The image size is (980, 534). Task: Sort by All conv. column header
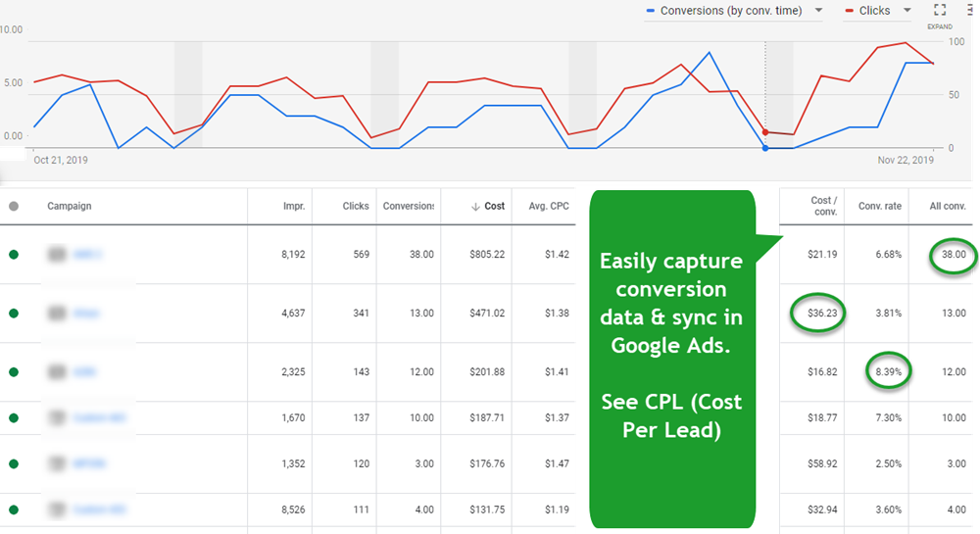pos(948,206)
